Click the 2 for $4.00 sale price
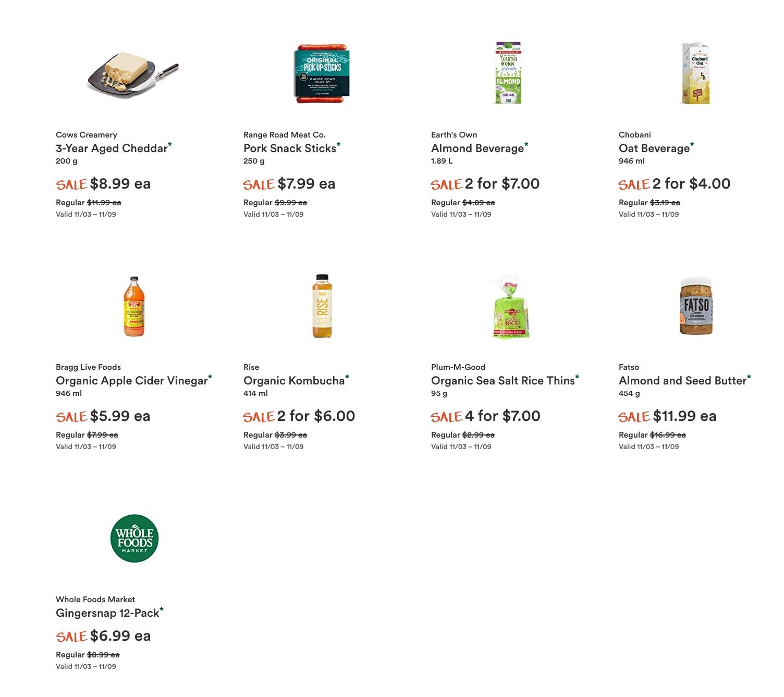Viewport: 784px width, 697px height. [691, 184]
